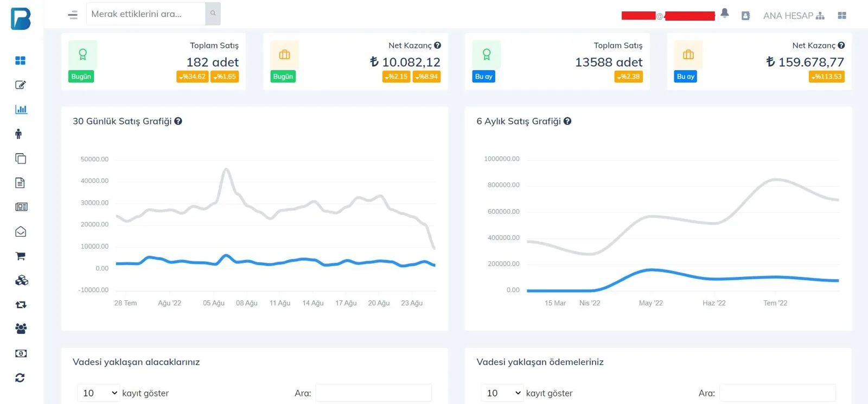Click help icon beside 30 Günlük Satış Grafiği
The width and height of the screenshot is (868, 404).
pos(178,121)
